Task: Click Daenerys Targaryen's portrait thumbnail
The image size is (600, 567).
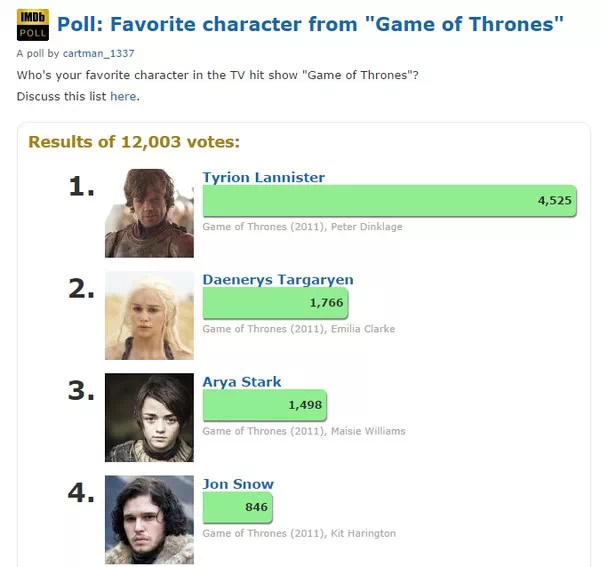Action: [149, 315]
